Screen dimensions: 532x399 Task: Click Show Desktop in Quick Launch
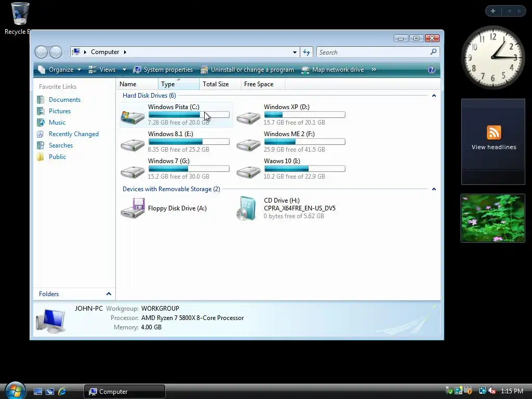pyautogui.click(x=38, y=392)
